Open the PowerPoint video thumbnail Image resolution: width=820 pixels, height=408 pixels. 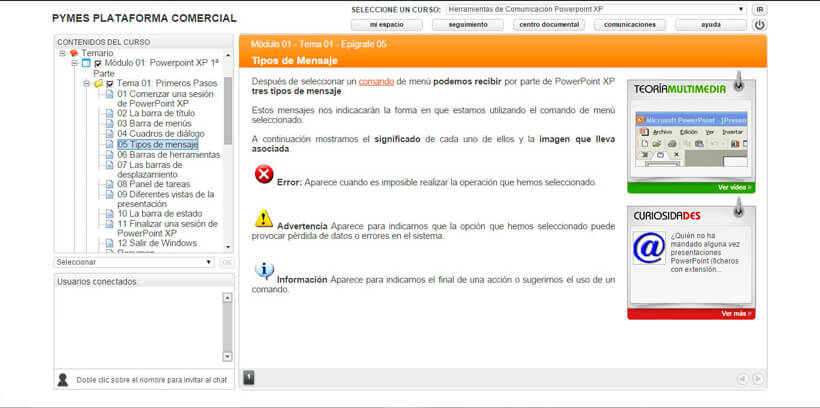click(691, 140)
